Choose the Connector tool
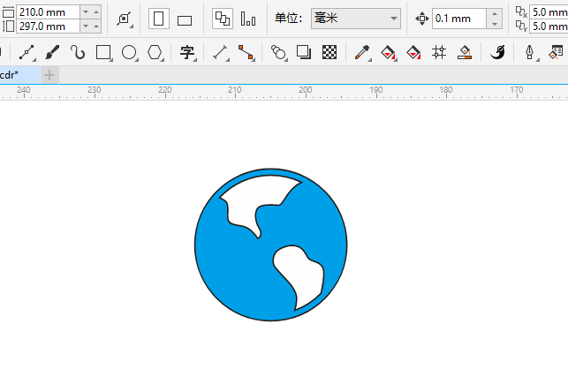 pos(246,53)
